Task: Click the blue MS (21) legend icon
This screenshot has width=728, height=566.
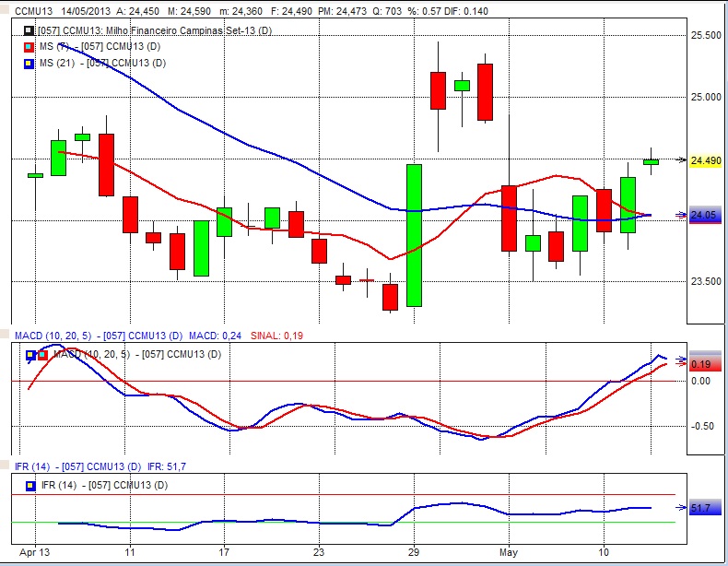Action: [x=29, y=63]
